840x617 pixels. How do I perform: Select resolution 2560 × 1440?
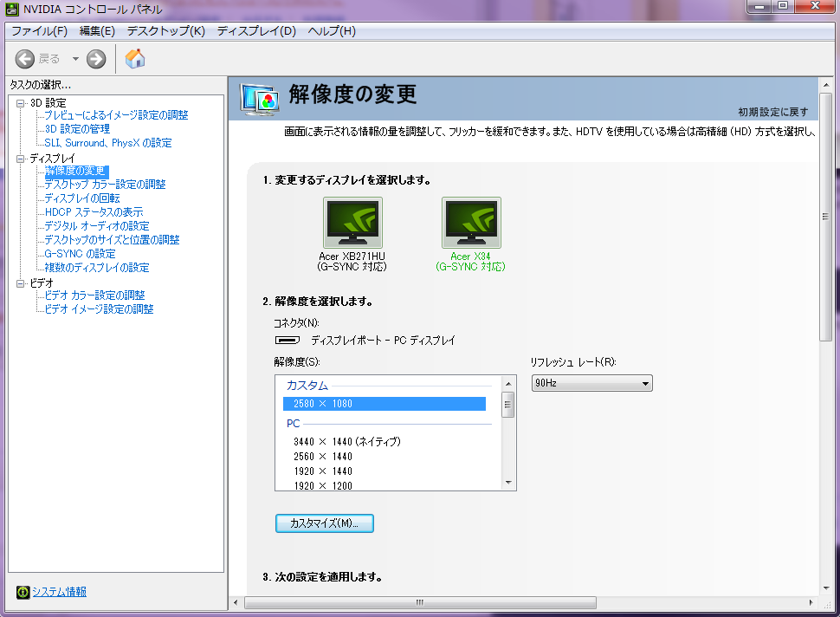coord(323,457)
